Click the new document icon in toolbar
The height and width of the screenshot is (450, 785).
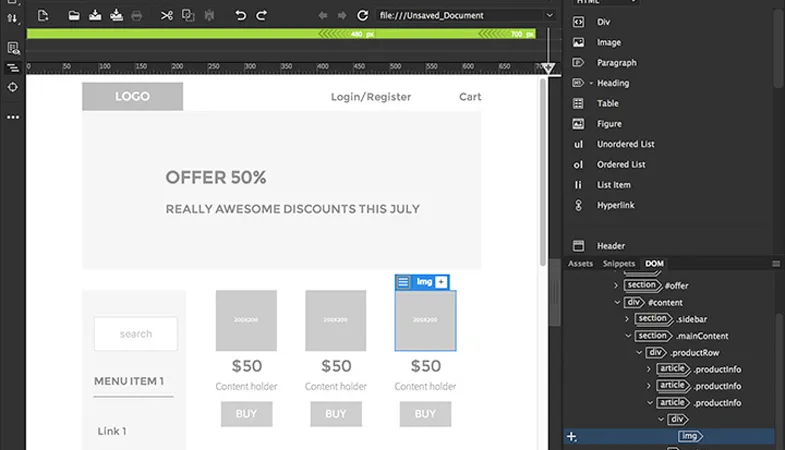(x=44, y=15)
